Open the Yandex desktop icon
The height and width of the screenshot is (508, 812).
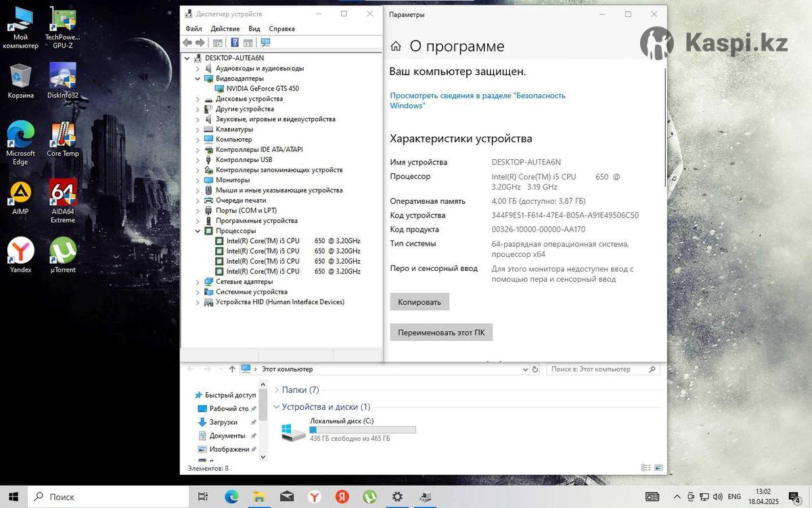click(20, 255)
